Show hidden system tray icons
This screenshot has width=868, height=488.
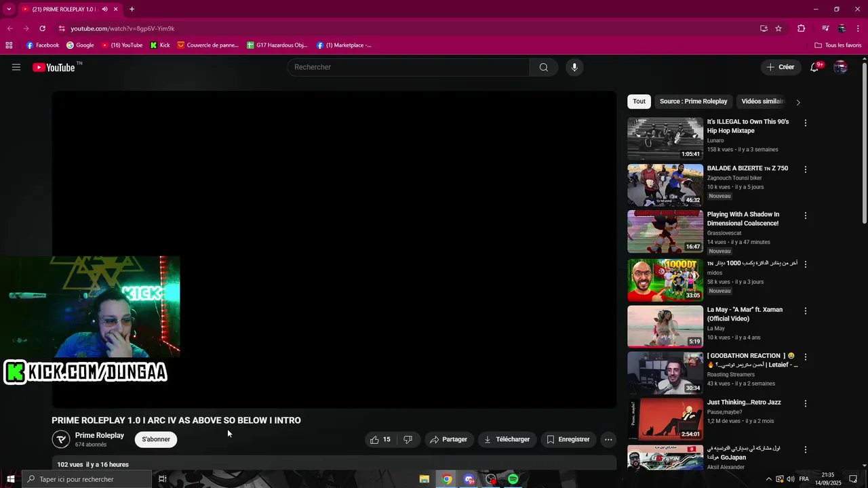tap(768, 479)
